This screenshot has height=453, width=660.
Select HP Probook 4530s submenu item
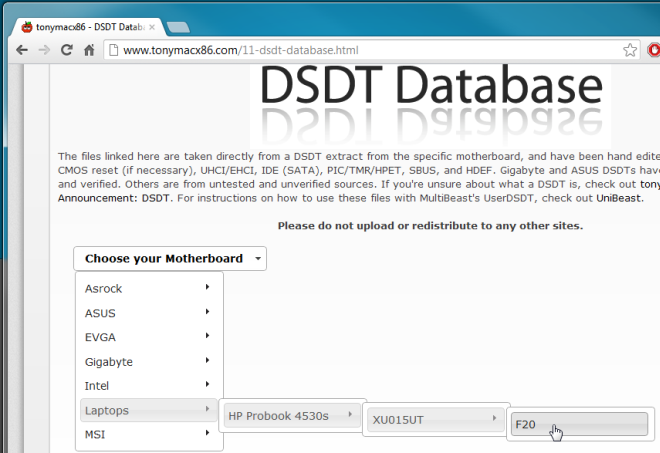click(292, 416)
